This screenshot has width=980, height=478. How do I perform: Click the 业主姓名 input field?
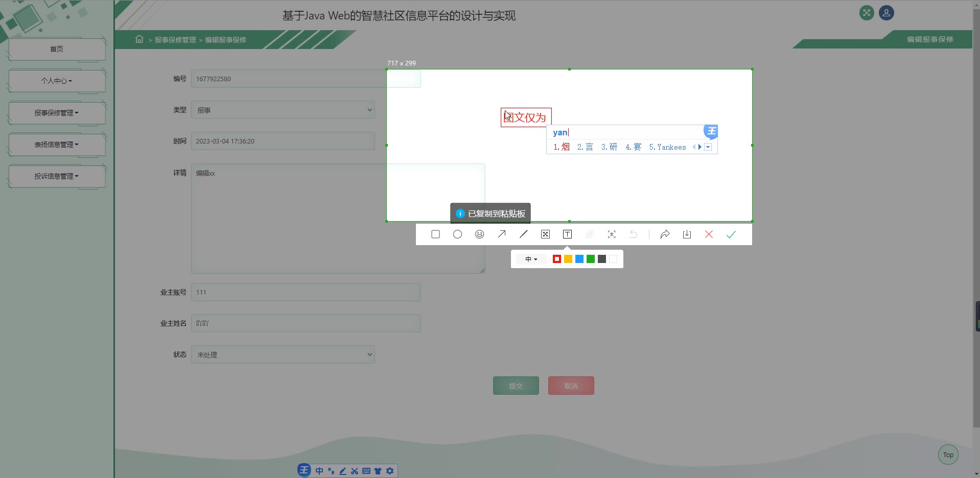(306, 323)
